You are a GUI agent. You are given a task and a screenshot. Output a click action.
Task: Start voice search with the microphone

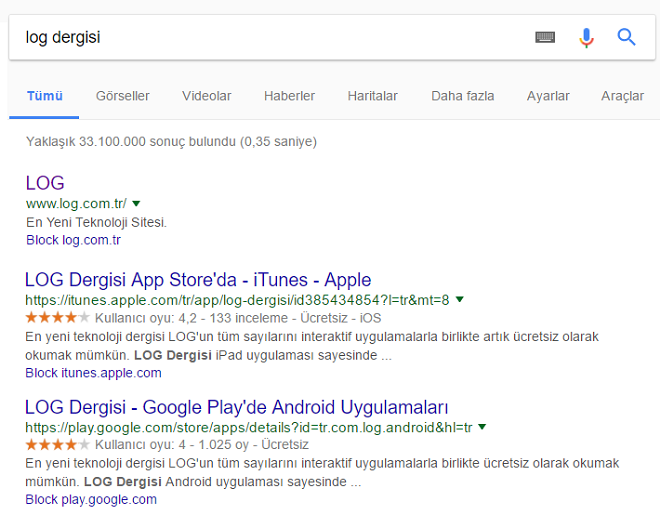point(586,38)
